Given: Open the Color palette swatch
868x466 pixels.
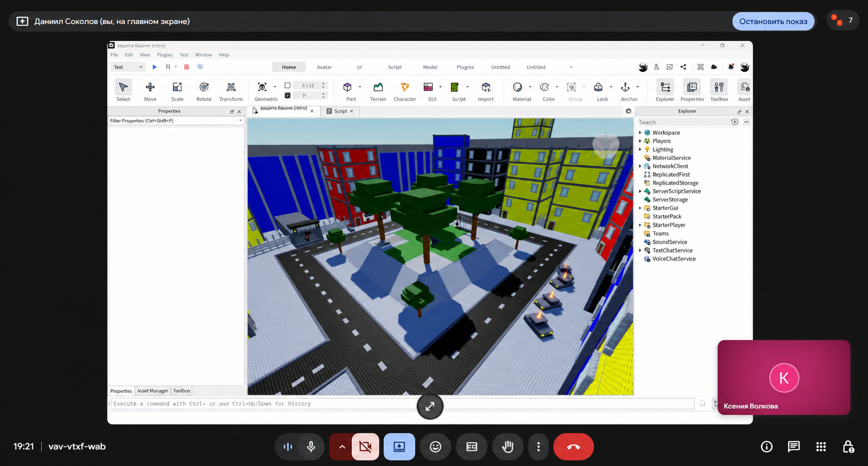Looking at the screenshot, I should click(545, 87).
